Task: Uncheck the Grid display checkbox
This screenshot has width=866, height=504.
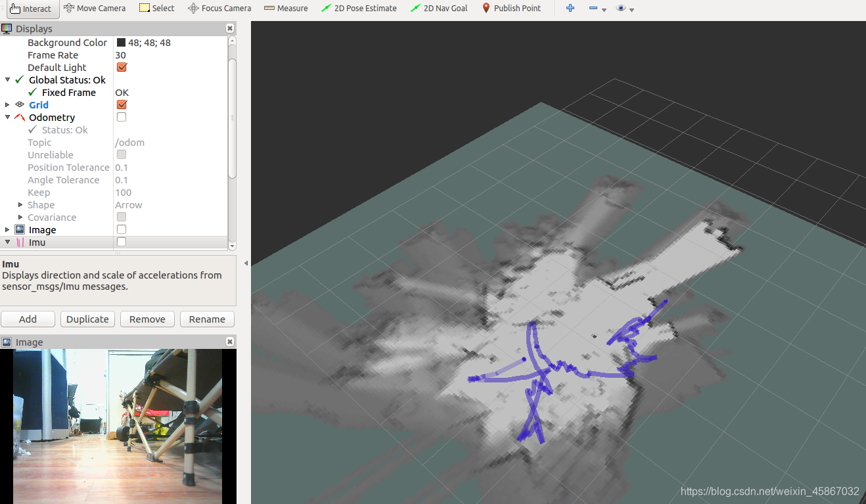Action: 122,104
